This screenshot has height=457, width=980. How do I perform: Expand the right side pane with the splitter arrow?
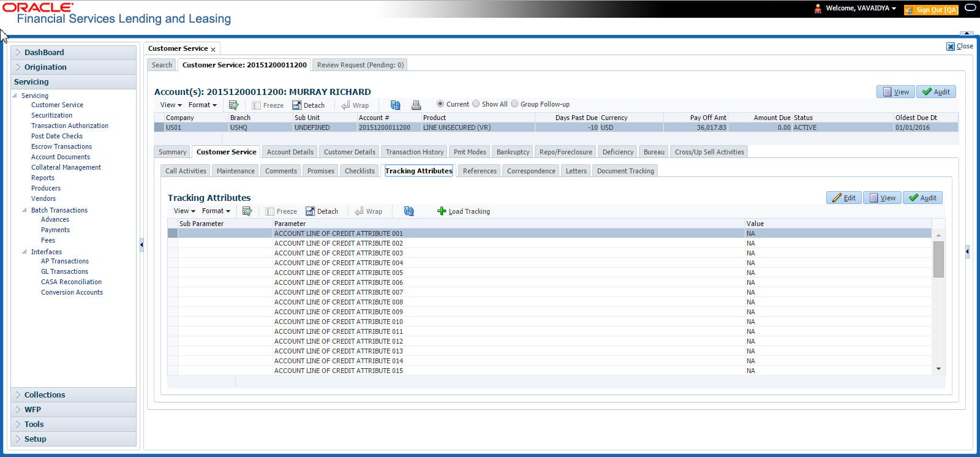coord(967,251)
